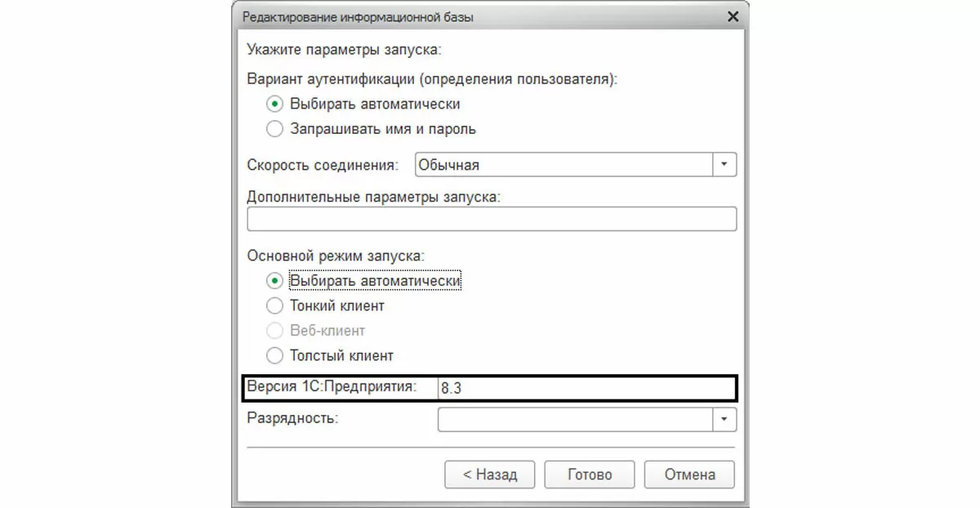
Task: Select 'Тонкий клиент' launch mode
Action: click(x=275, y=306)
